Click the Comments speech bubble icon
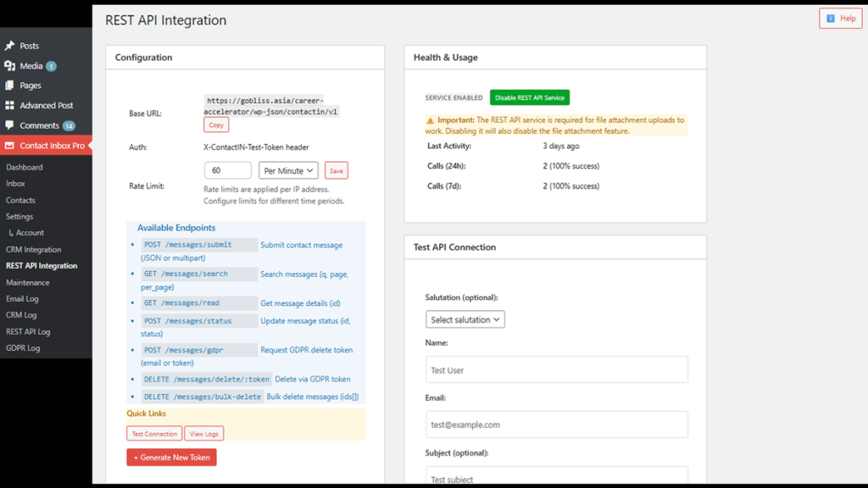Viewport: 868px width, 488px height. coord(10,125)
